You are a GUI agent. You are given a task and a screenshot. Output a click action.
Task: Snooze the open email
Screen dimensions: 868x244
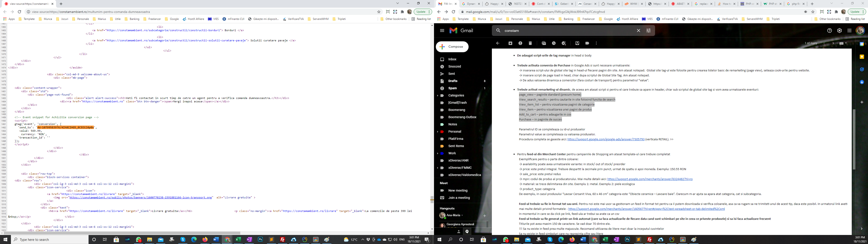pyautogui.click(x=554, y=43)
